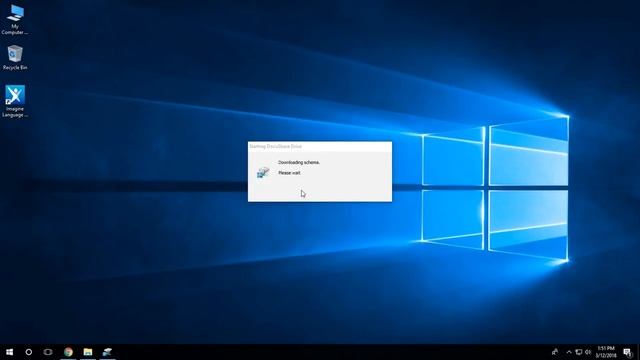The height and width of the screenshot is (360, 640).
Task: Select the Recycle Bin desktop icon
Action: click(x=15, y=57)
